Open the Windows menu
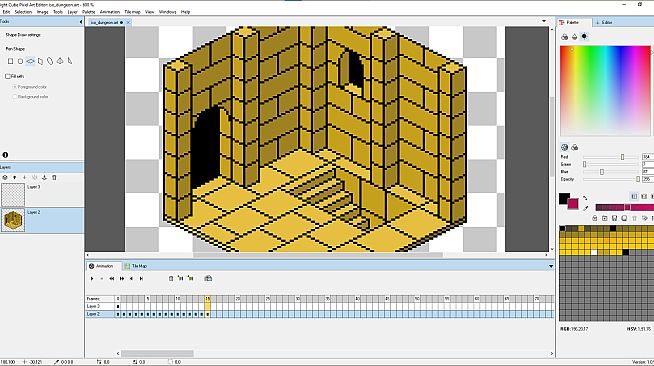654x366 pixels. pos(168,12)
